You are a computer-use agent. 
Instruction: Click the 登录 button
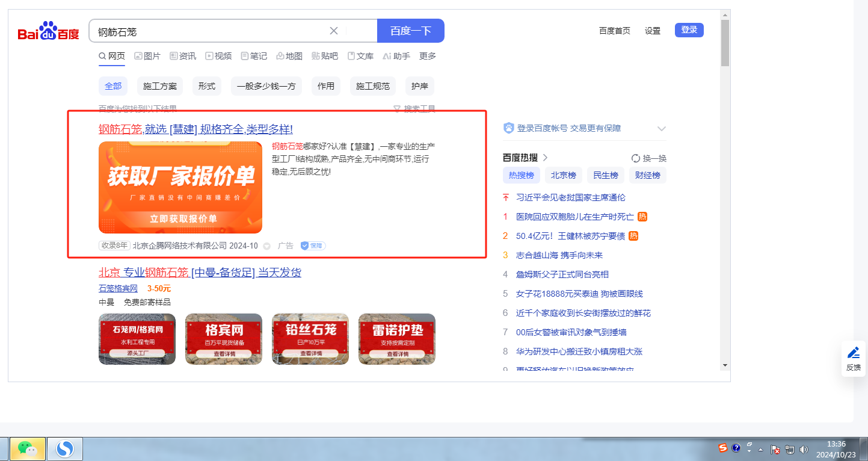tap(689, 30)
